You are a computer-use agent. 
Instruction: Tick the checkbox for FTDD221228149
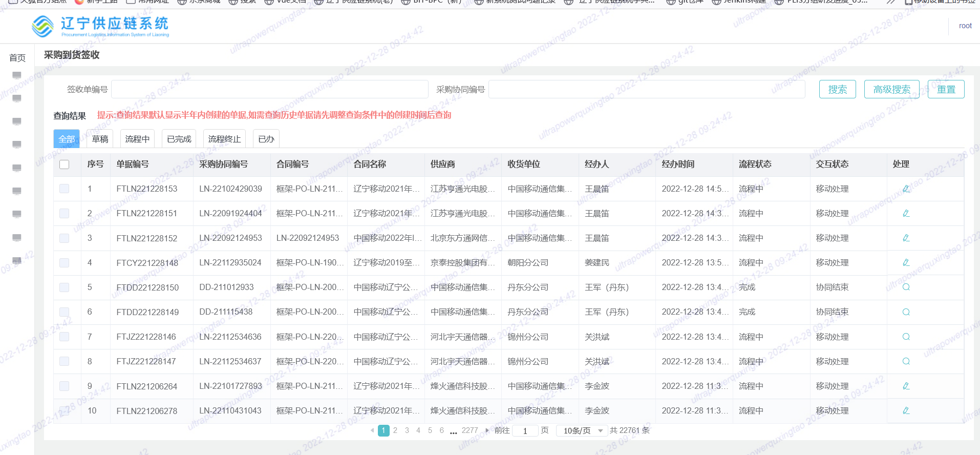point(64,312)
